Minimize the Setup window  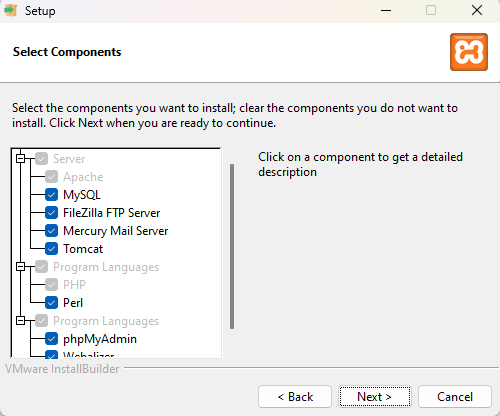click(386, 11)
